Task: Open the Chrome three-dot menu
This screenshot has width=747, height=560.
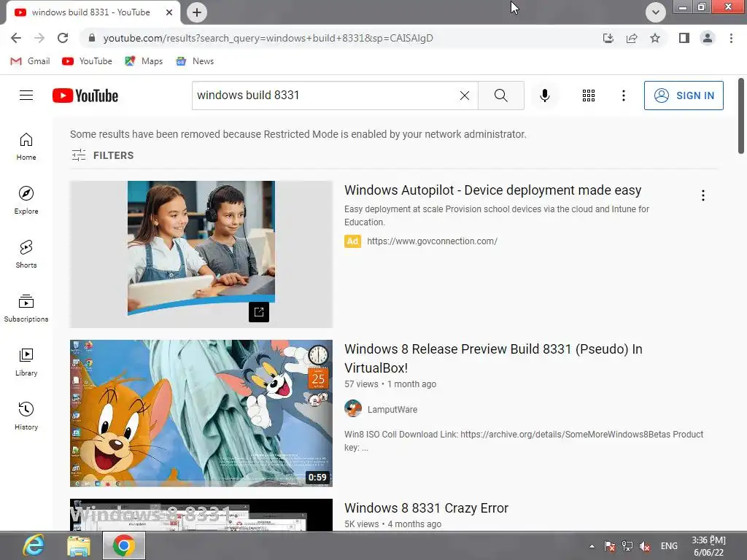Action: (731, 38)
